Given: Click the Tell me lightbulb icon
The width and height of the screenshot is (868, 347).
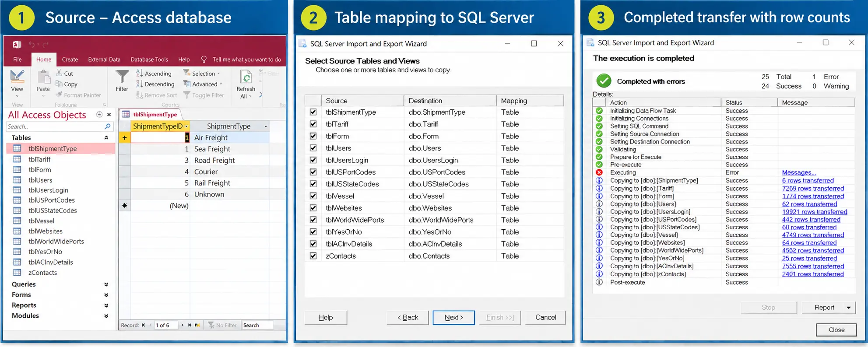Looking at the screenshot, I should (204, 59).
